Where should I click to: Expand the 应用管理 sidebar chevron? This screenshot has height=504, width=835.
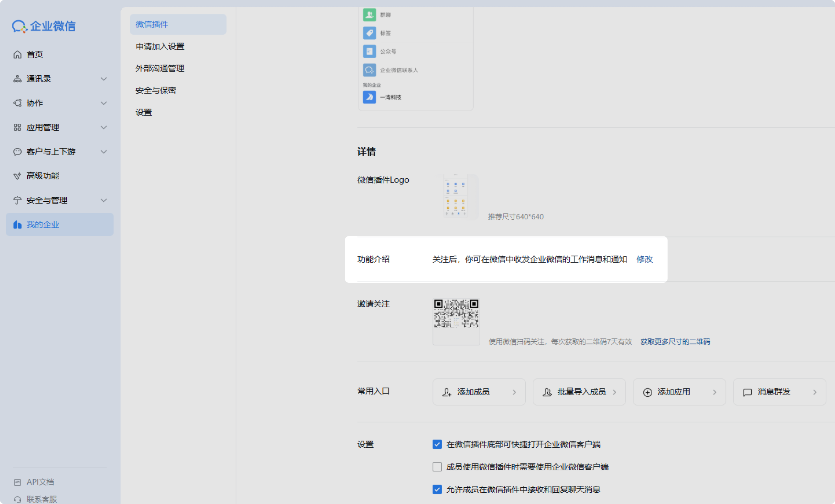104,128
